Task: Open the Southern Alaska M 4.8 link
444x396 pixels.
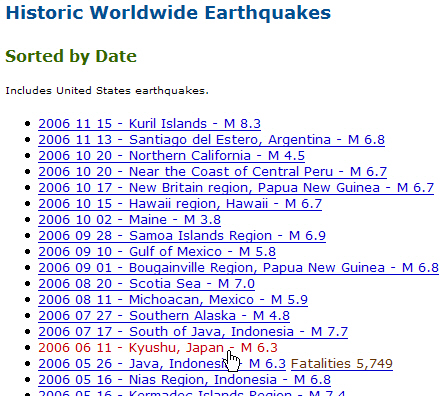Action: tap(164, 316)
